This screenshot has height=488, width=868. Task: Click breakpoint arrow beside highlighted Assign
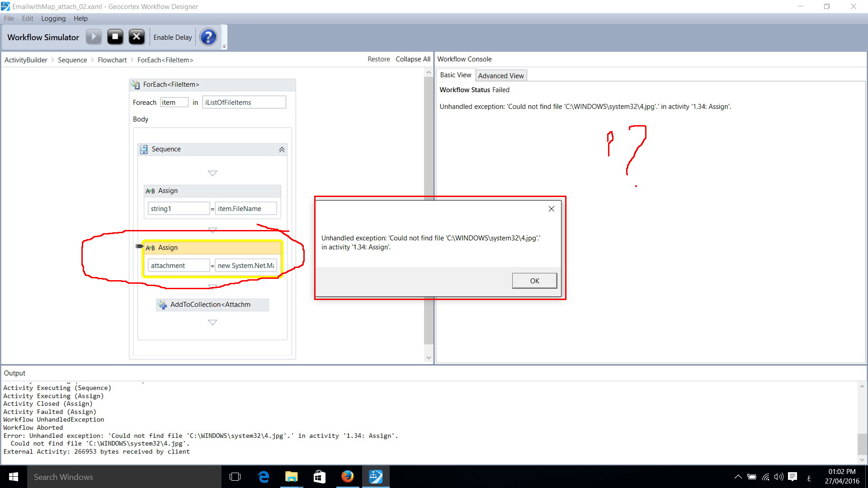pyautogui.click(x=139, y=246)
